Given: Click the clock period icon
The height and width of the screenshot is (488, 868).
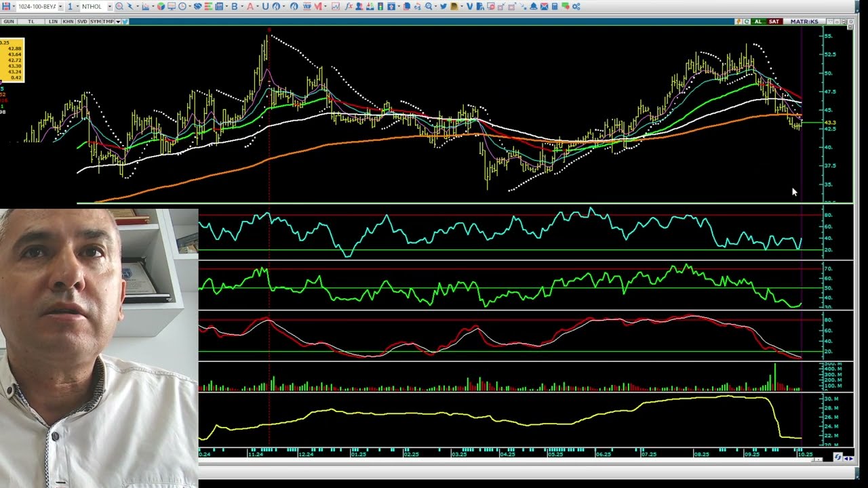Looking at the screenshot, I should (182, 6).
